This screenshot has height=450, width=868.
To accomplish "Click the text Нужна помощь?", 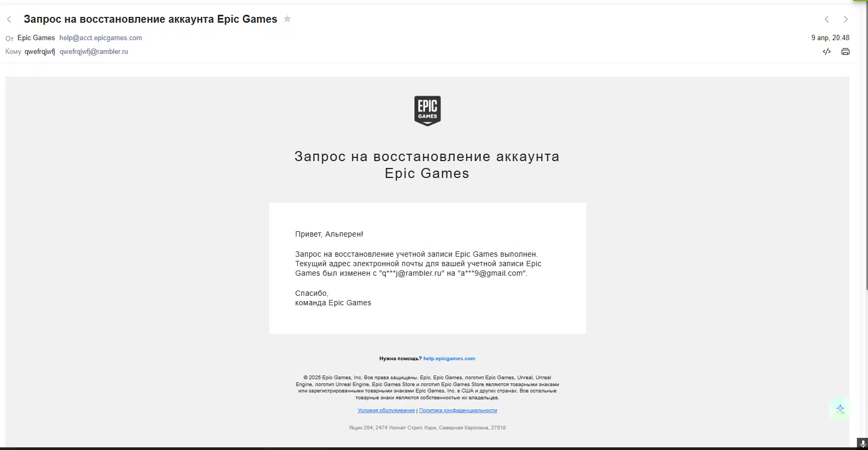I will [x=400, y=359].
